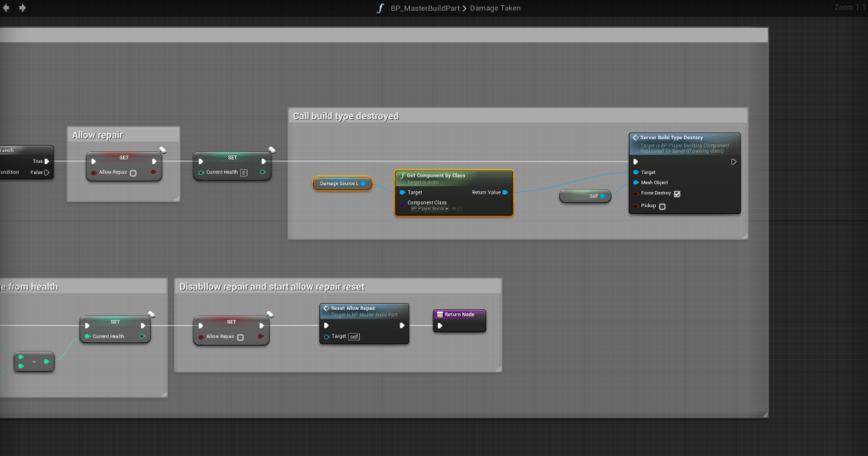Click the Server Build Type Destroy event icon

[x=636, y=138]
